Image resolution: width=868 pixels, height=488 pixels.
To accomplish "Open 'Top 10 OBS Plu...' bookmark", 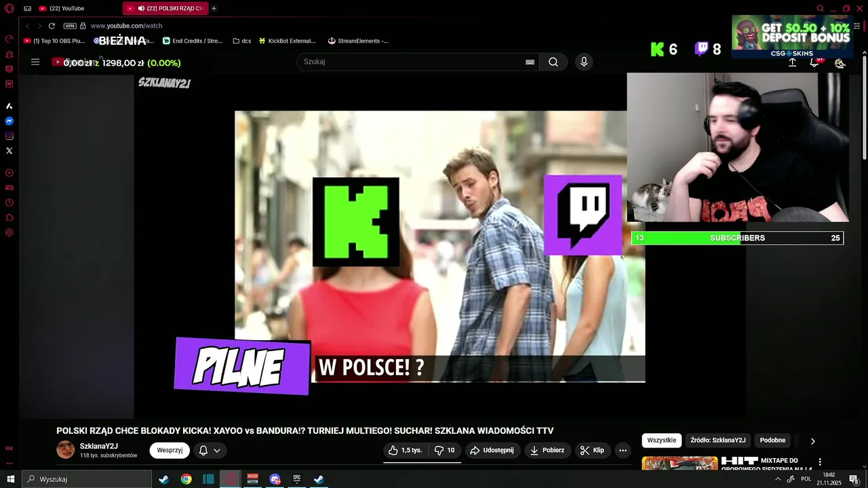I will (x=54, y=41).
